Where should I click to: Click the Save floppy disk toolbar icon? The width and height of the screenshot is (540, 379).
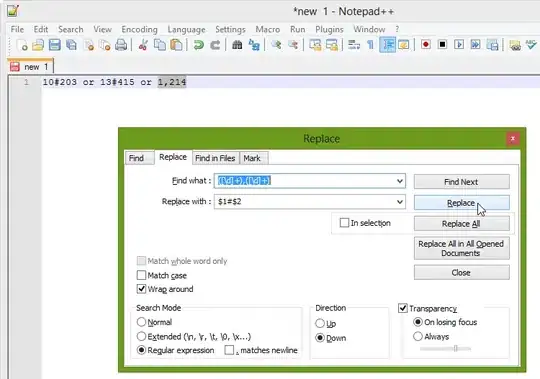[55, 45]
